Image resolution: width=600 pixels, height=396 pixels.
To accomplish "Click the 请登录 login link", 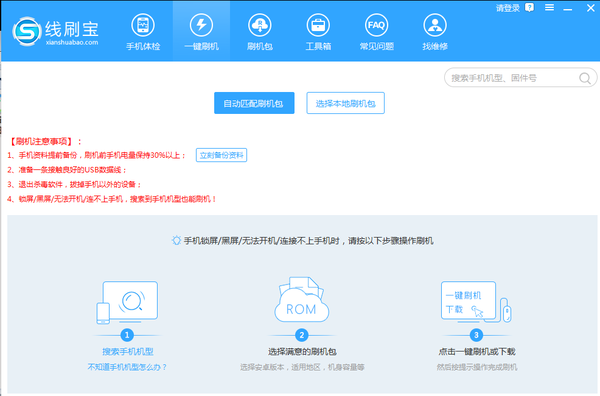I will tap(508, 8).
